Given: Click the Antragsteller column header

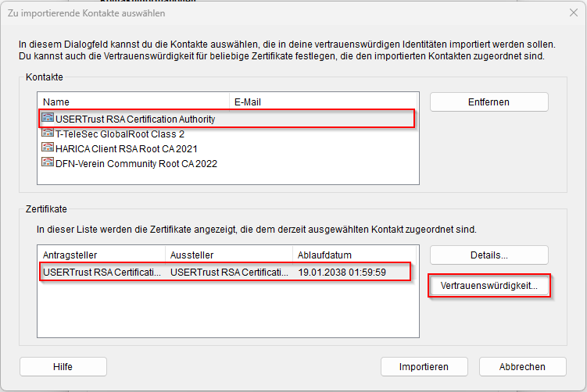Looking at the screenshot, I should 102,255.
